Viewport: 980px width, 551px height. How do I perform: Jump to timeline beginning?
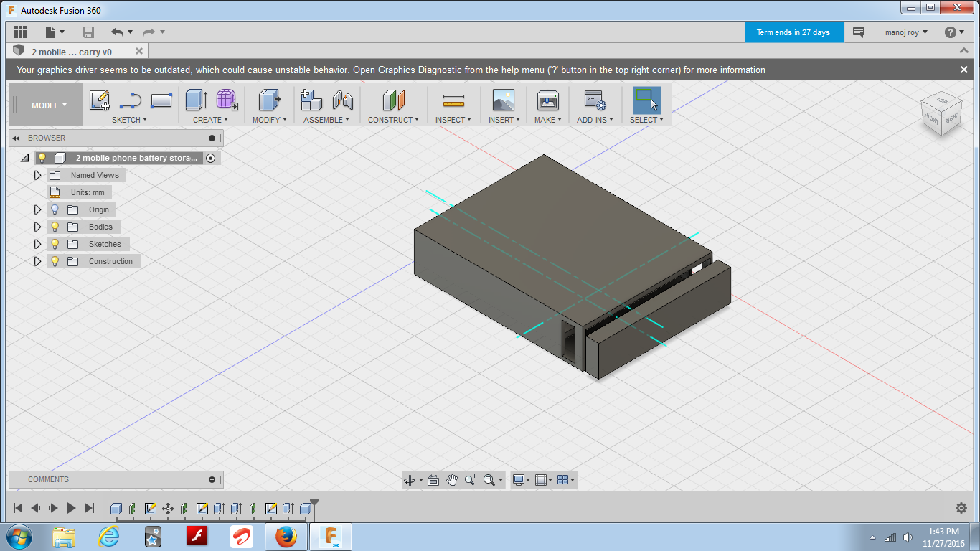pyautogui.click(x=18, y=508)
